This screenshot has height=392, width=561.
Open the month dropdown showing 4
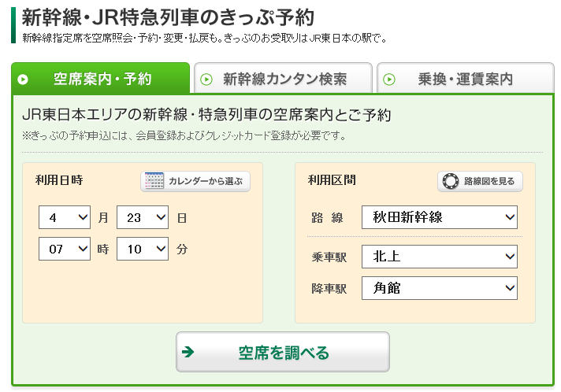pos(65,217)
